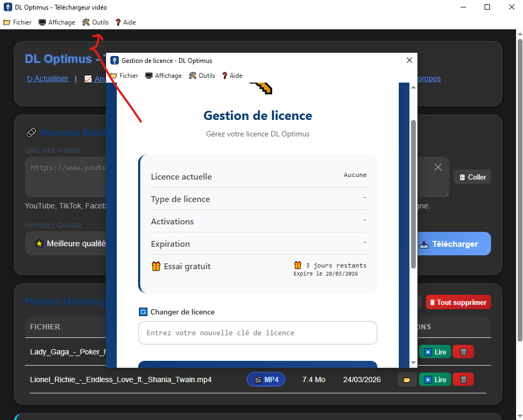Image resolution: width=523 pixels, height=420 pixels.
Task: Open Aide menu in main window
Action: (125, 22)
